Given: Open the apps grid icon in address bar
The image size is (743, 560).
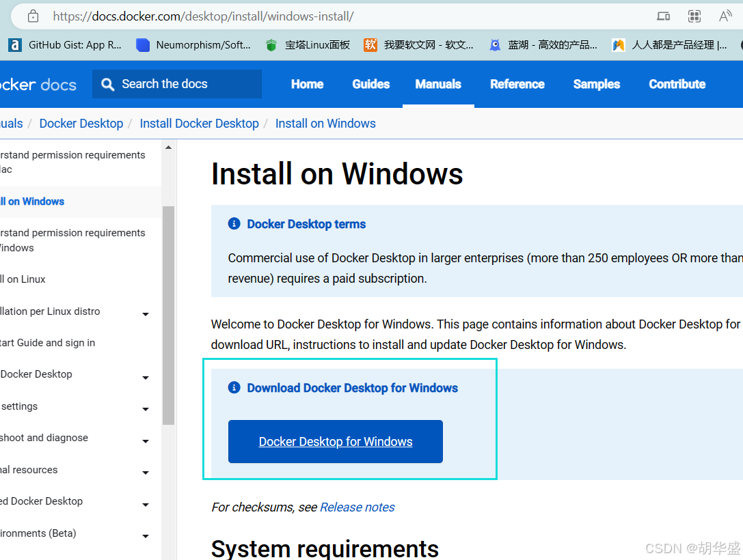Looking at the screenshot, I should (694, 16).
